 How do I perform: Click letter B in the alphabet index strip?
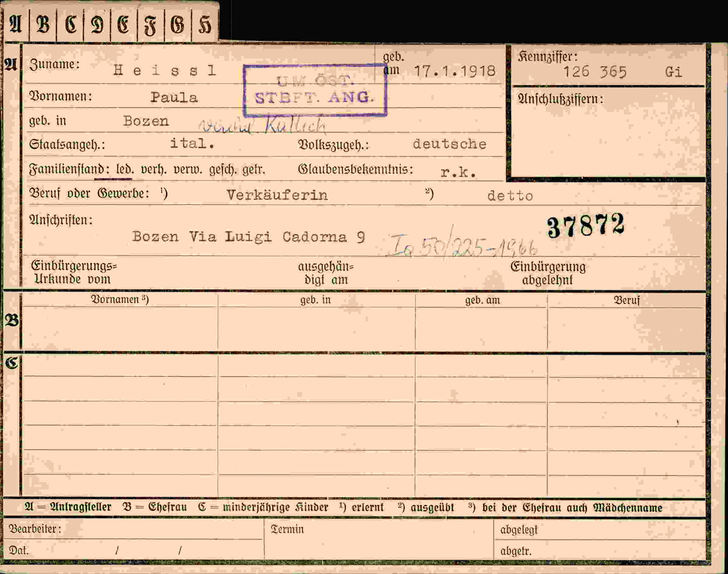coord(43,25)
